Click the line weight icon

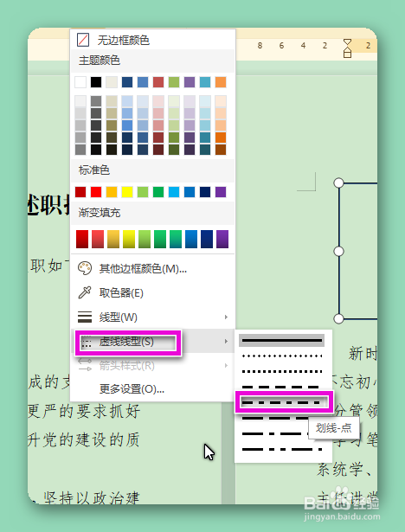coord(85,317)
